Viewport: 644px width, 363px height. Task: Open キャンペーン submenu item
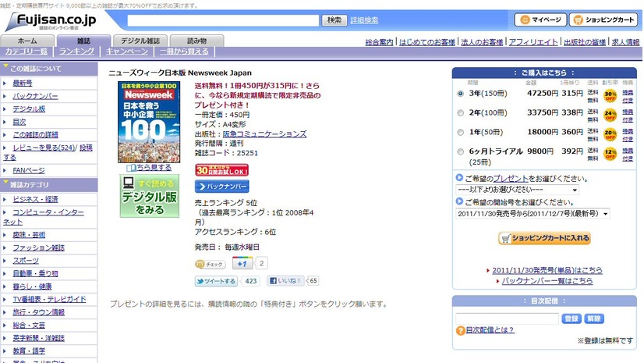pos(127,52)
